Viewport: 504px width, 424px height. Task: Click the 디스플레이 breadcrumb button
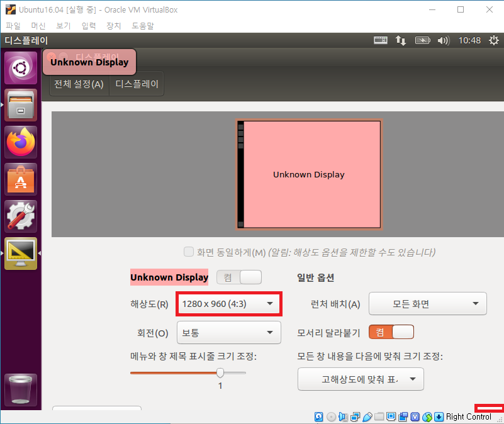click(137, 84)
